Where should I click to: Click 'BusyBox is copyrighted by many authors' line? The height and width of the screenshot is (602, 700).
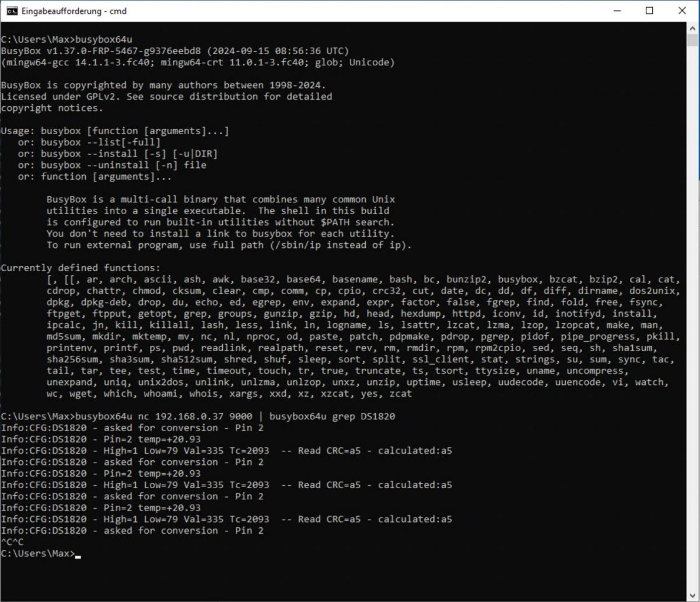[163, 85]
